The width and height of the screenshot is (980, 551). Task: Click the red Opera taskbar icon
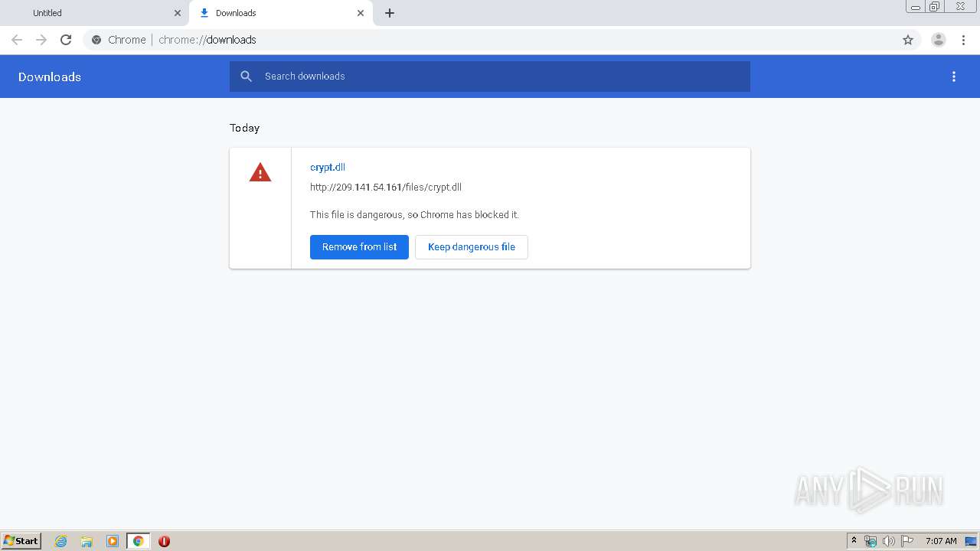point(164,541)
